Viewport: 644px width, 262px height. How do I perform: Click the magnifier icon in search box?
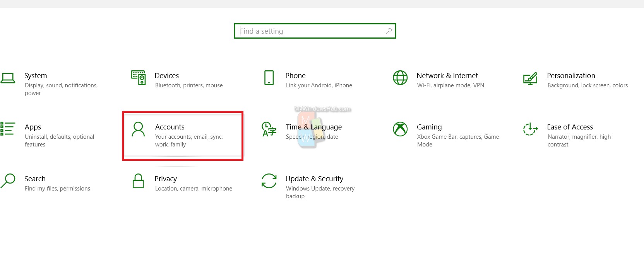coord(389,31)
